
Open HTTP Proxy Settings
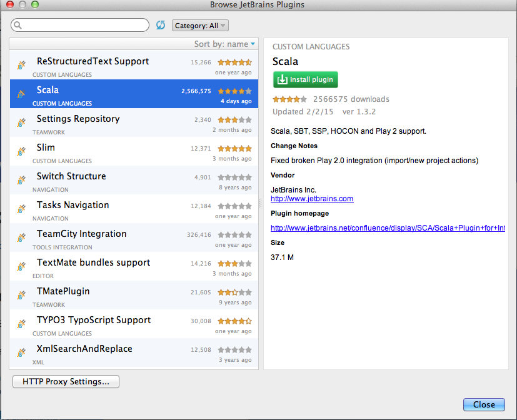(x=66, y=381)
